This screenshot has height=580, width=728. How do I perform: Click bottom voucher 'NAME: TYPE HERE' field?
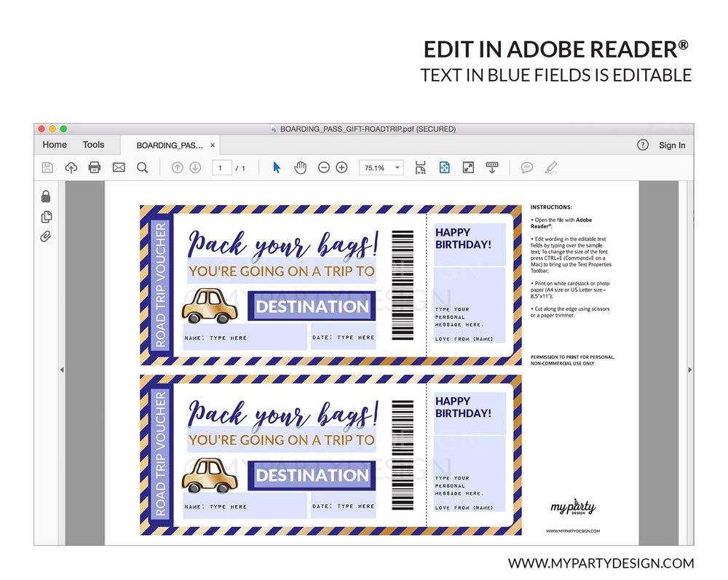[x=245, y=506]
